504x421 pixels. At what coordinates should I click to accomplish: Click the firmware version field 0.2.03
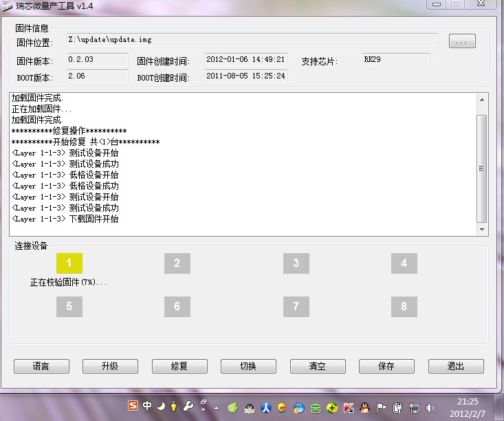coord(98,60)
